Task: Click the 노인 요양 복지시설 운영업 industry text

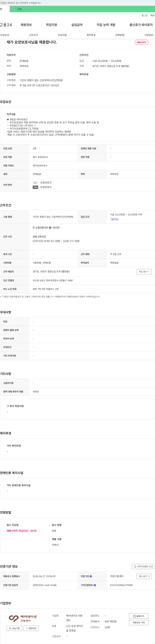Action: (x=75, y=628)
